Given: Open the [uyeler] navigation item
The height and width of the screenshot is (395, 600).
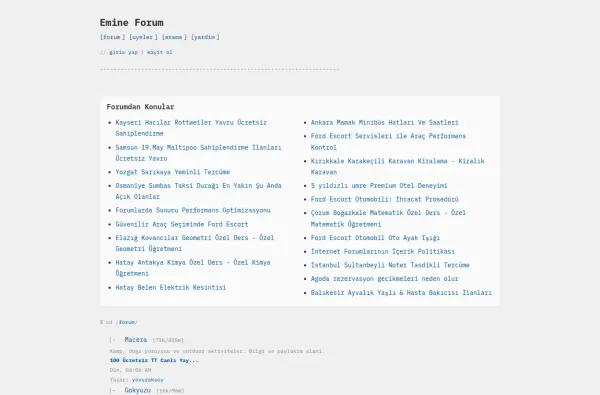Looking at the screenshot, I should pyautogui.click(x=143, y=37).
